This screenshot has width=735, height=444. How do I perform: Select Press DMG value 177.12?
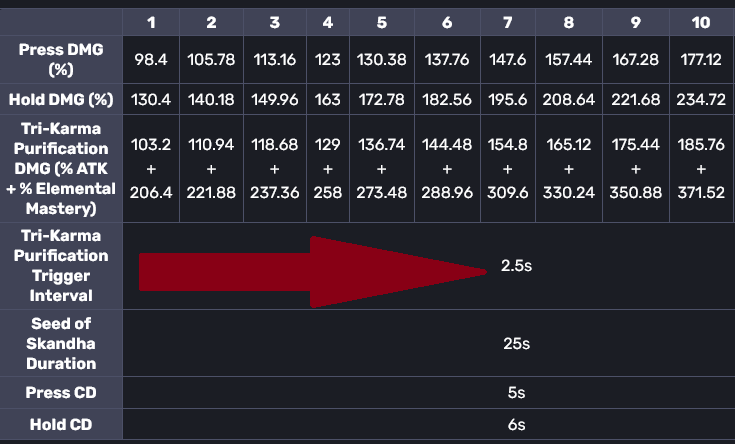tap(701, 60)
